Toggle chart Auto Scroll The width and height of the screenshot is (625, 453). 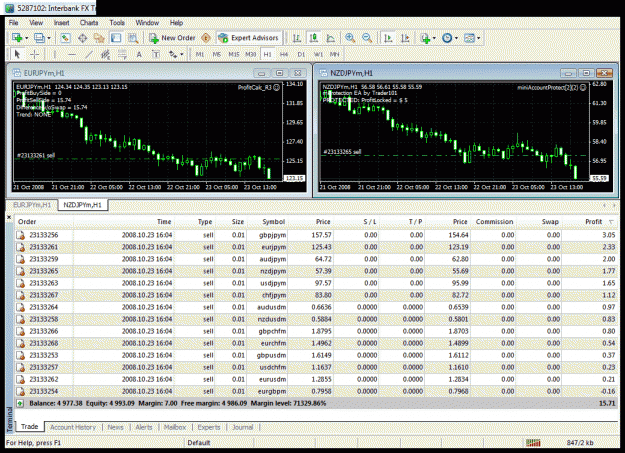click(x=388, y=38)
